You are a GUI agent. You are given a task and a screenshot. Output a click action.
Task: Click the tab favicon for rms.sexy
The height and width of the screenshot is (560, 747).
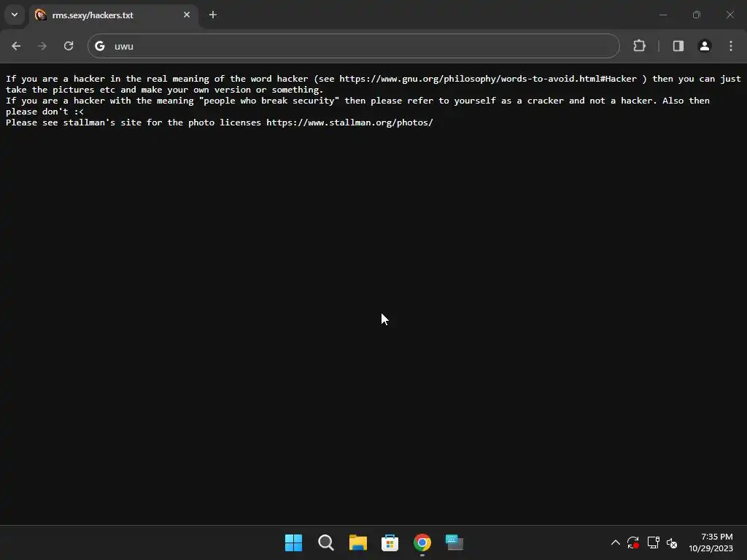click(41, 15)
